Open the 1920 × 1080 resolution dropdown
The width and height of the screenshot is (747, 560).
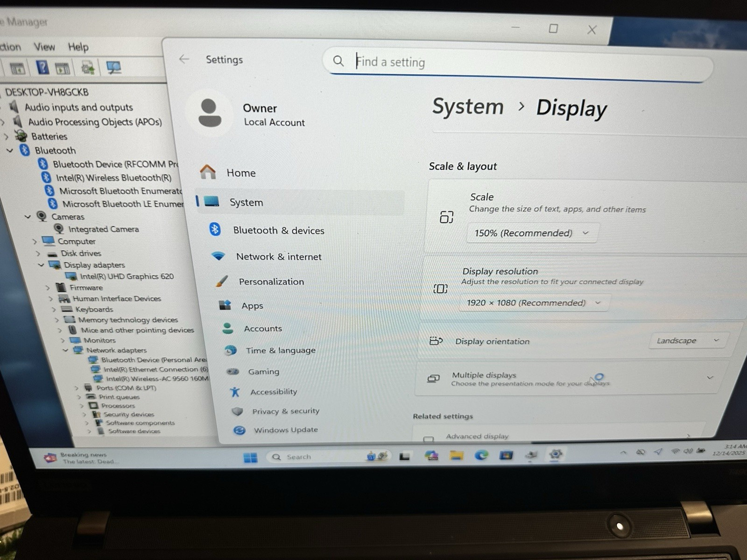[x=535, y=303]
